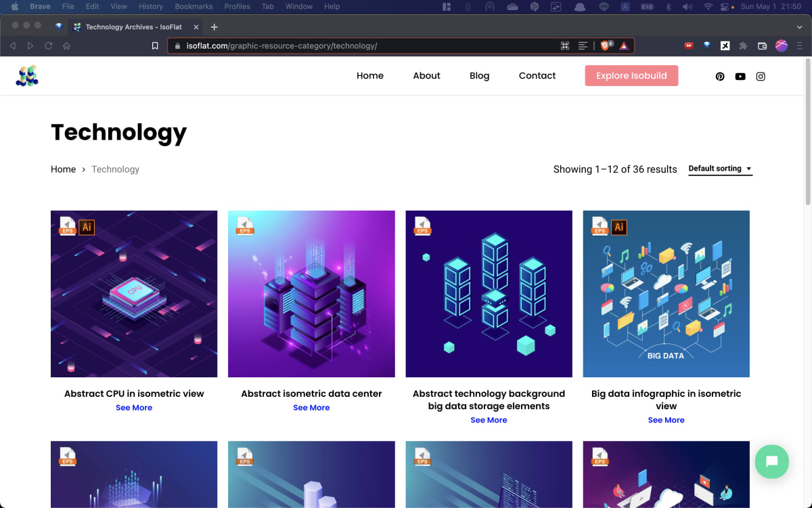Open the File menu
This screenshot has height=508, width=812.
click(68, 7)
